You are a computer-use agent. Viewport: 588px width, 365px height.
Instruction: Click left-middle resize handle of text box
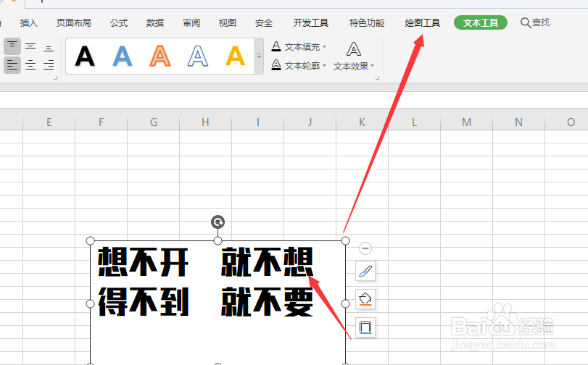(x=91, y=303)
